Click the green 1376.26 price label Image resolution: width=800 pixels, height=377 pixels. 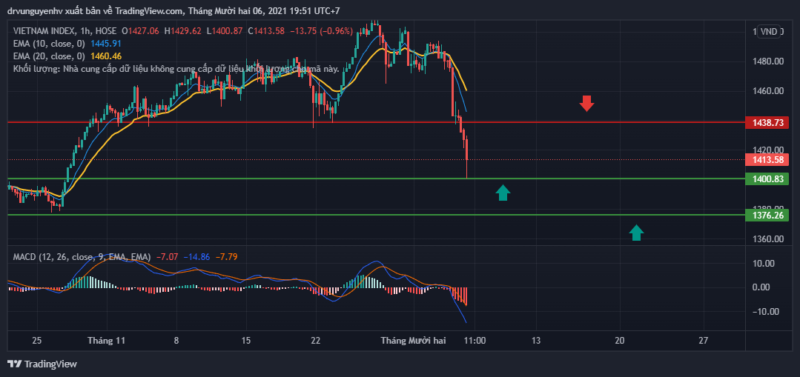(x=767, y=215)
